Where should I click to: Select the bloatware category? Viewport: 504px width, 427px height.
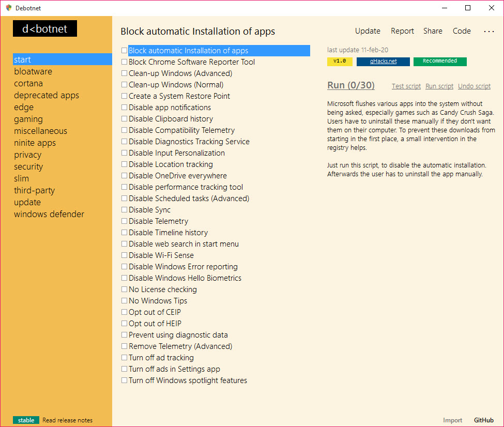[x=33, y=71]
